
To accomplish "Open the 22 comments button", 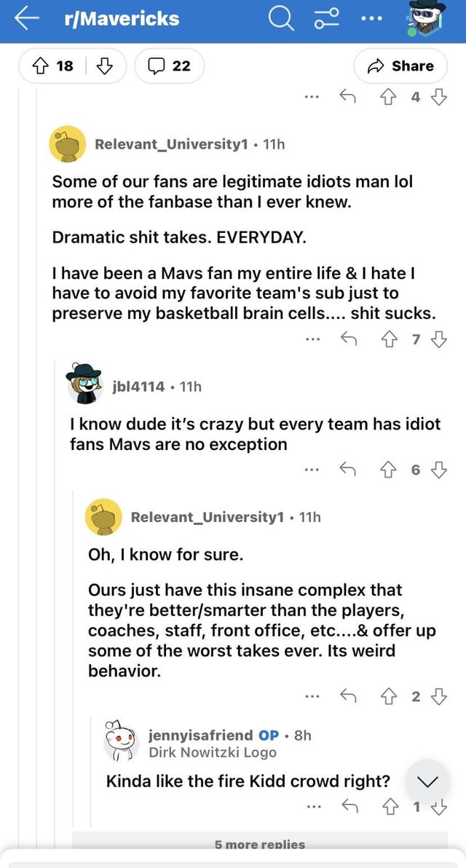I will [x=169, y=66].
